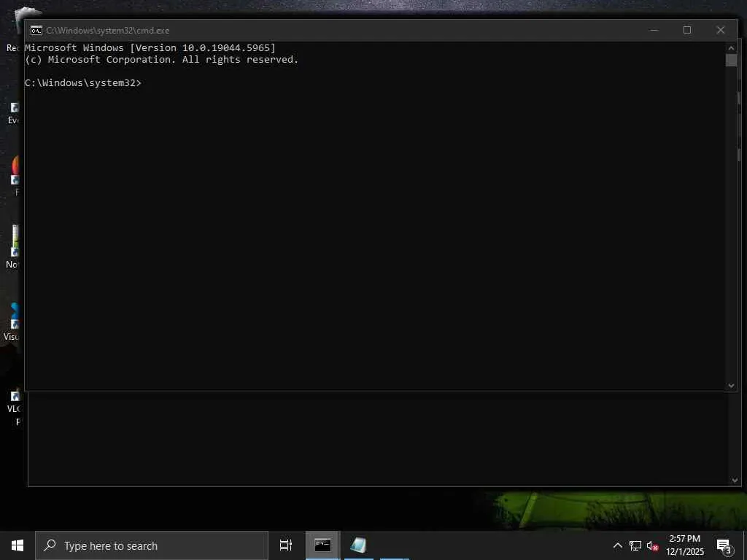
Task: Open the Windows Start menu
Action: coord(18,545)
